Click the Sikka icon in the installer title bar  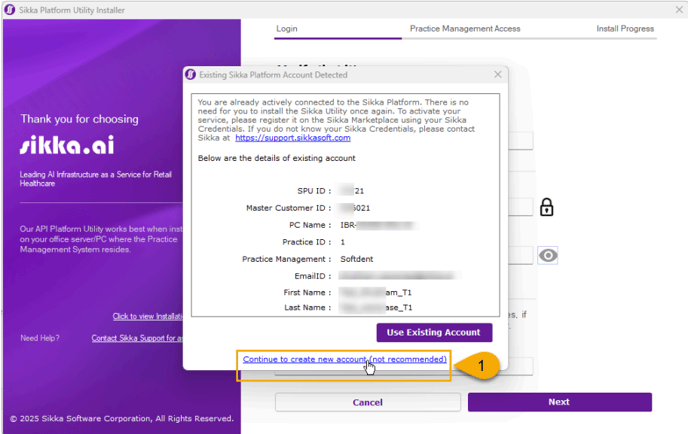click(x=10, y=9)
